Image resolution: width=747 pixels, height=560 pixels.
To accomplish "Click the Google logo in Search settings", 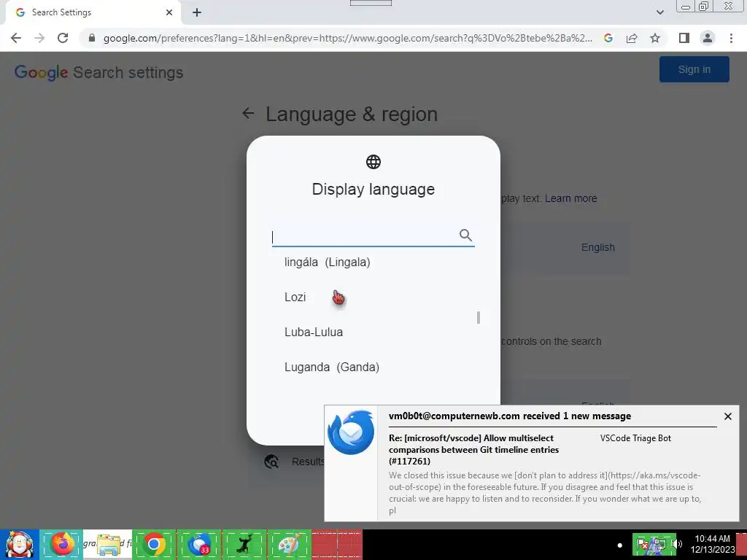I will [x=41, y=72].
